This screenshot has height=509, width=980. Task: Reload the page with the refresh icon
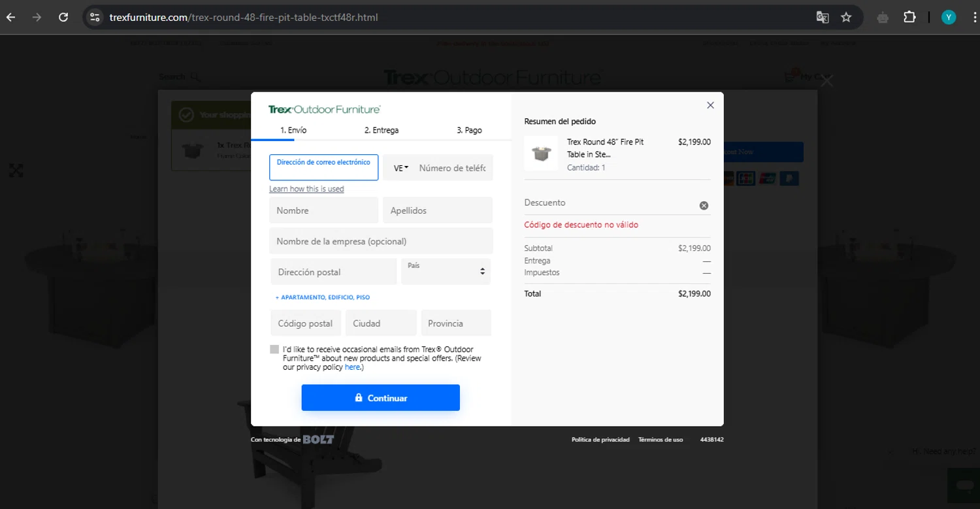pos(63,18)
